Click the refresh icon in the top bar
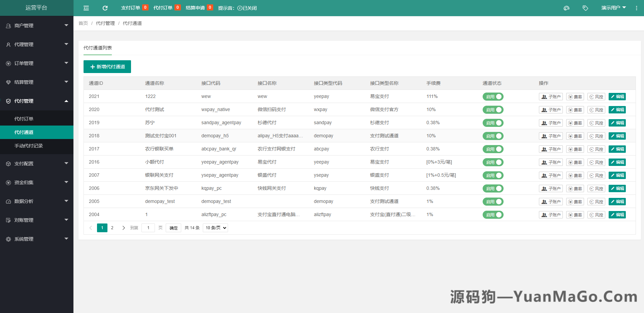 pos(105,7)
